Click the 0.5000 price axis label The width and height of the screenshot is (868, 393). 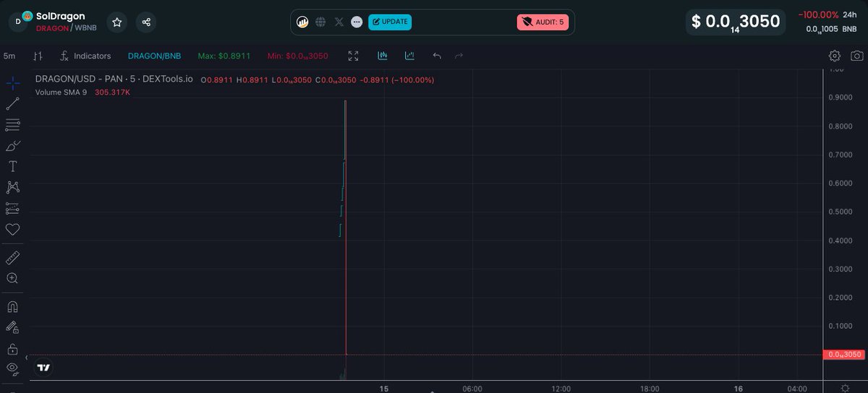[x=839, y=212]
